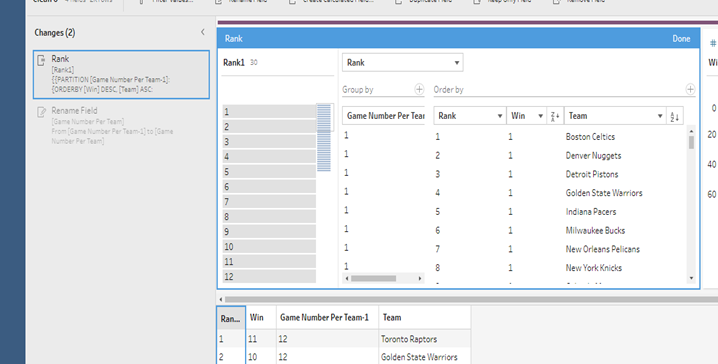Click the Win value 11 cell
Image resolution: width=718 pixels, height=364 pixels.
(261, 339)
